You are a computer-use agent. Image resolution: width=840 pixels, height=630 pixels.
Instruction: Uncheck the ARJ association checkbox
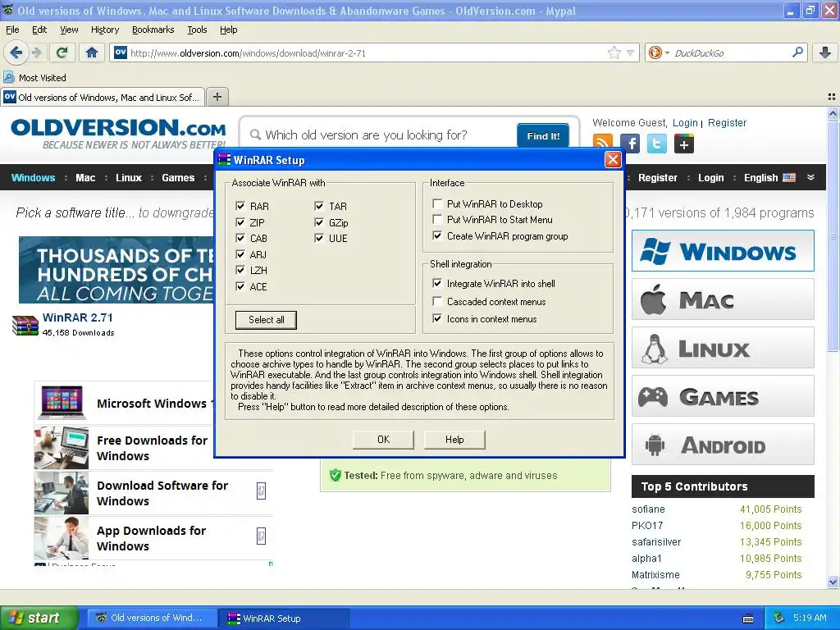pos(240,254)
